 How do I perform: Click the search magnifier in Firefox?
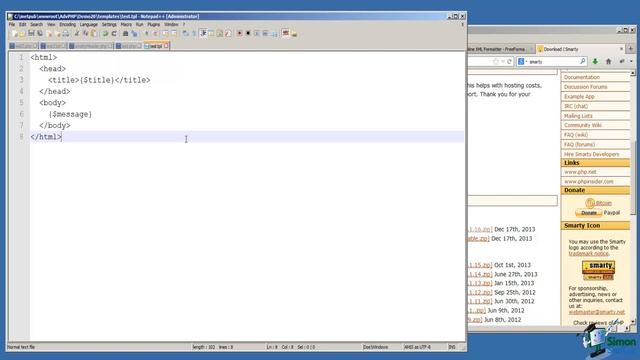click(583, 61)
